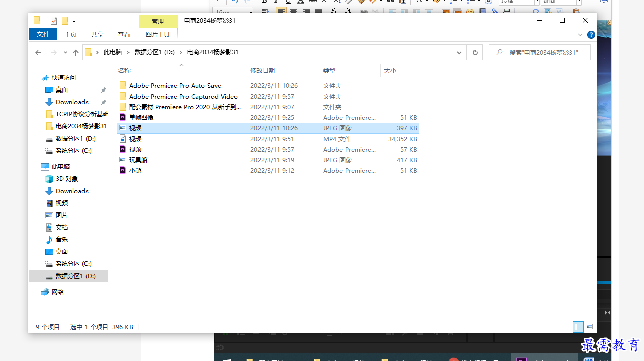Open the recent locations dropdown arrow

65,53
